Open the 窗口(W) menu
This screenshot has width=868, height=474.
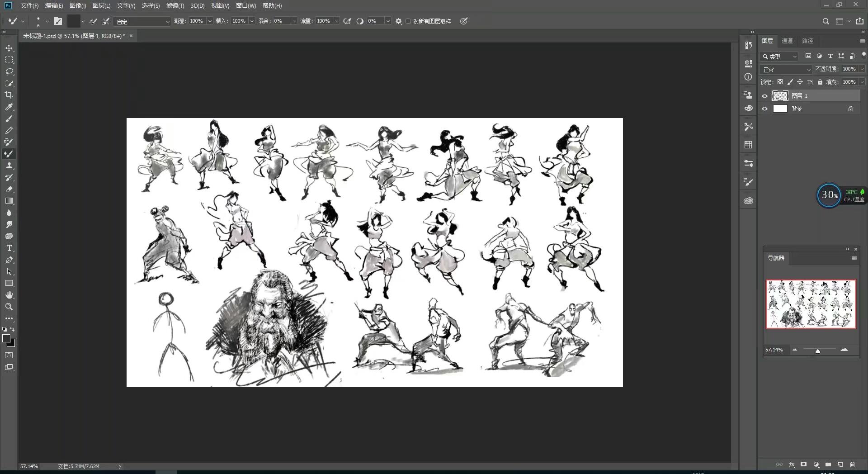click(x=246, y=5)
